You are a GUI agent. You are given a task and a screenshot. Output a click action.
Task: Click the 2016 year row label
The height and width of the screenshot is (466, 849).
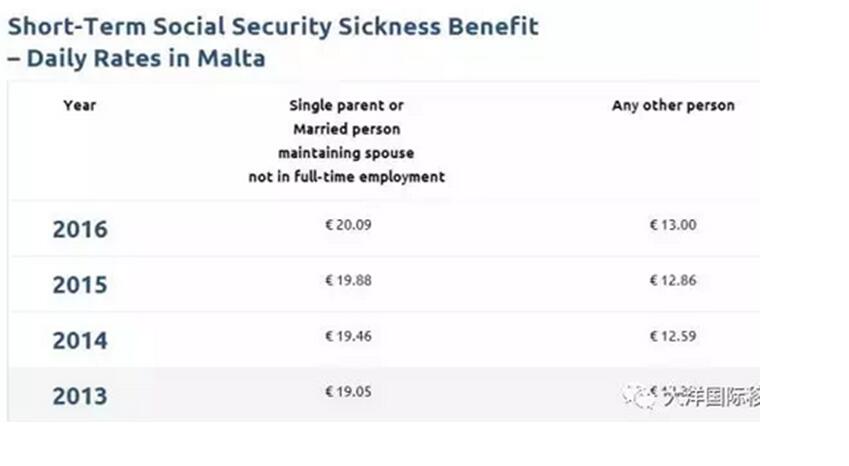click(x=80, y=229)
